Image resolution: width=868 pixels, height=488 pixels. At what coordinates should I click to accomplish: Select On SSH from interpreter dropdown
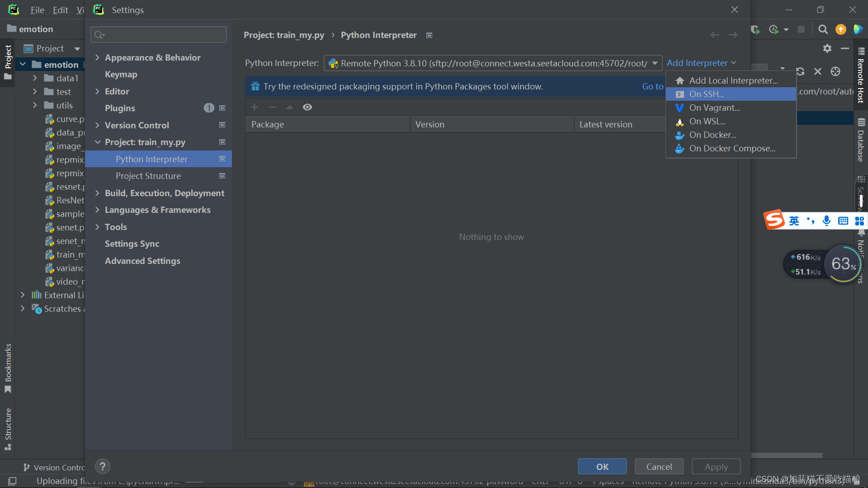tap(706, 94)
